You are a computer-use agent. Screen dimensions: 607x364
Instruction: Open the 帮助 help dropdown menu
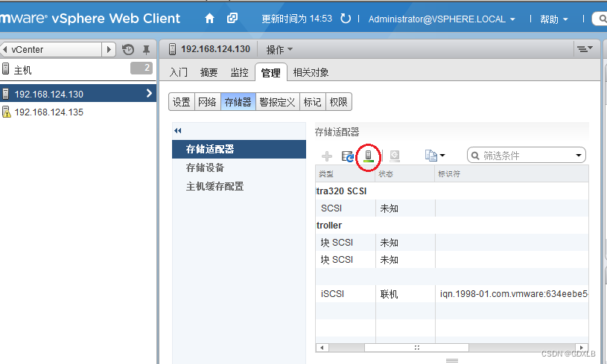tap(554, 19)
